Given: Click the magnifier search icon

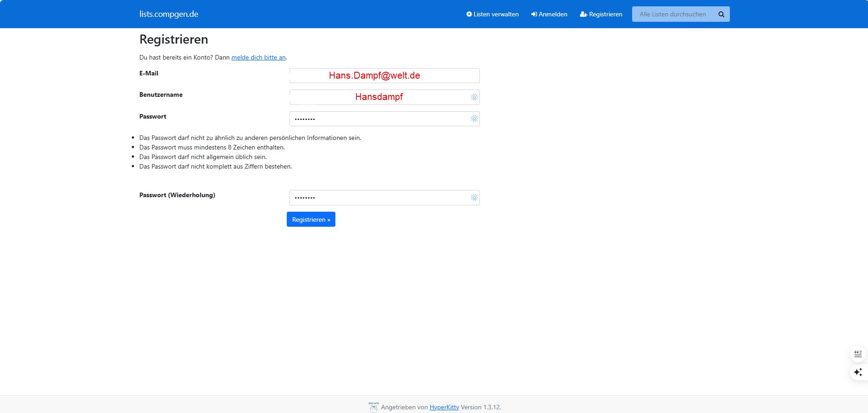Looking at the screenshot, I should pos(721,15).
